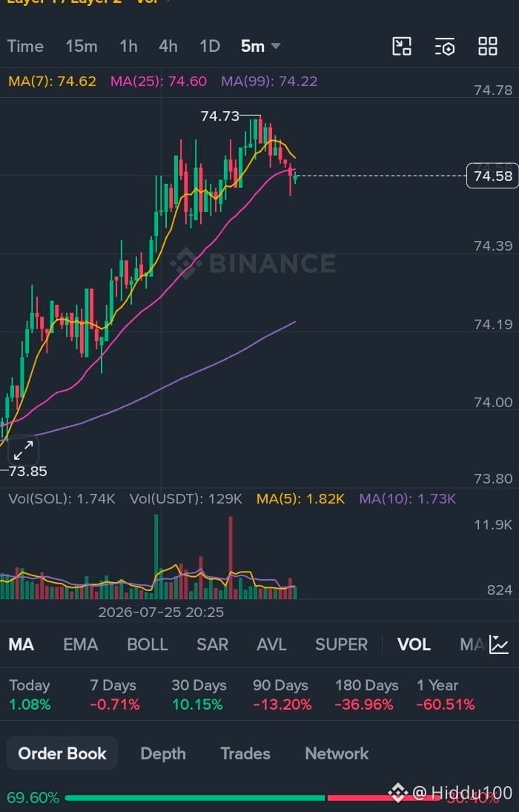Toggle the MA indicator
The width and height of the screenshot is (519, 812).
(22, 644)
